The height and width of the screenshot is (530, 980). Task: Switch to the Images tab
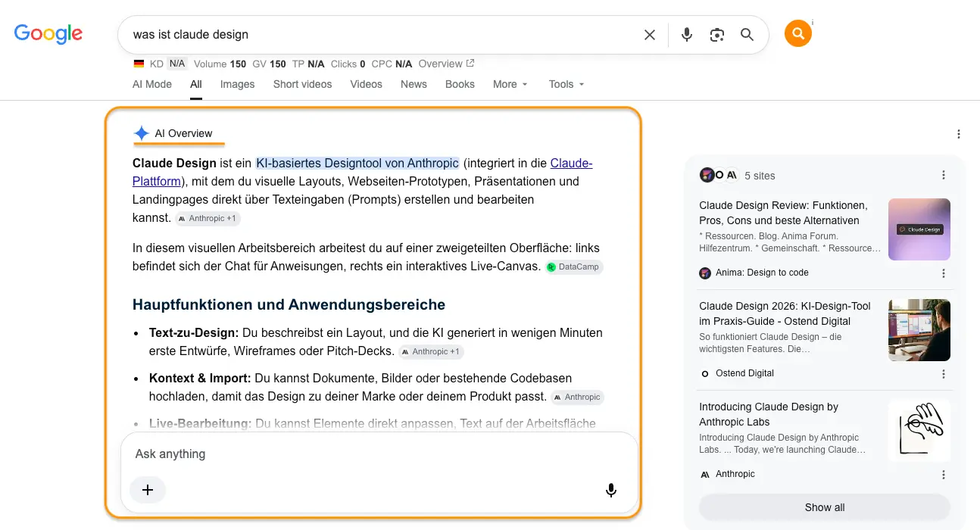pos(237,84)
